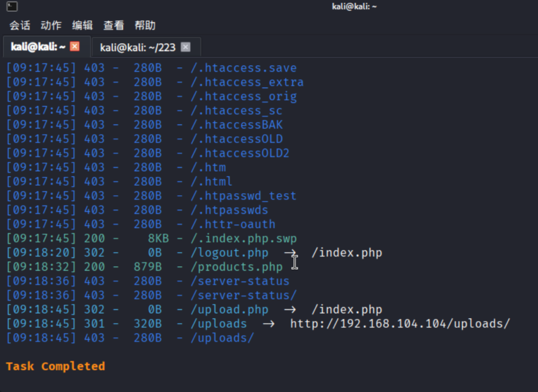Click the /.index.php.swp result

tap(245, 238)
